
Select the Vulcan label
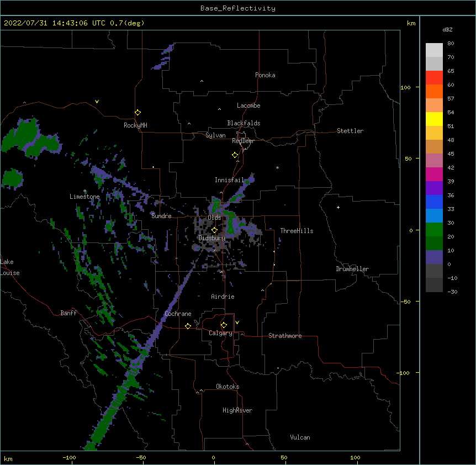(x=300, y=437)
